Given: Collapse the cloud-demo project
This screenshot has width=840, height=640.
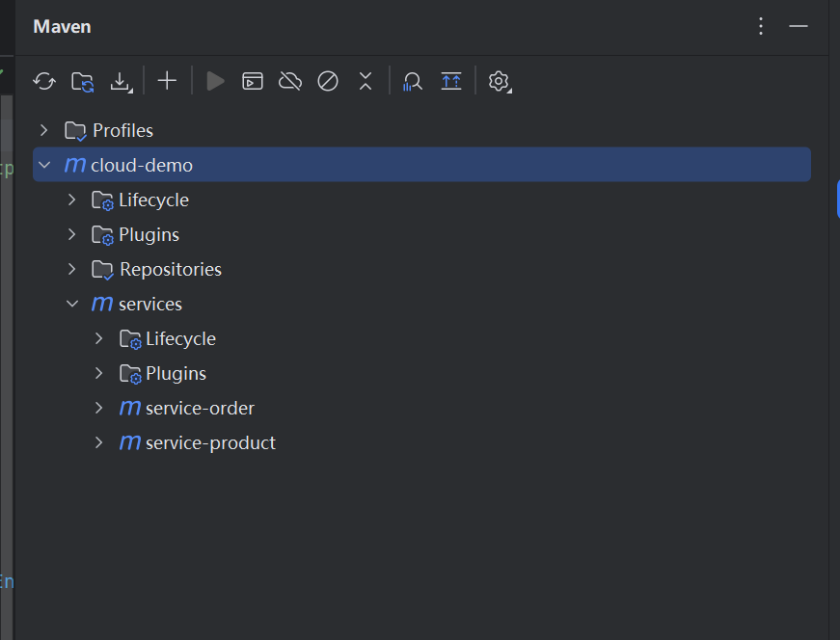Looking at the screenshot, I should [44, 165].
